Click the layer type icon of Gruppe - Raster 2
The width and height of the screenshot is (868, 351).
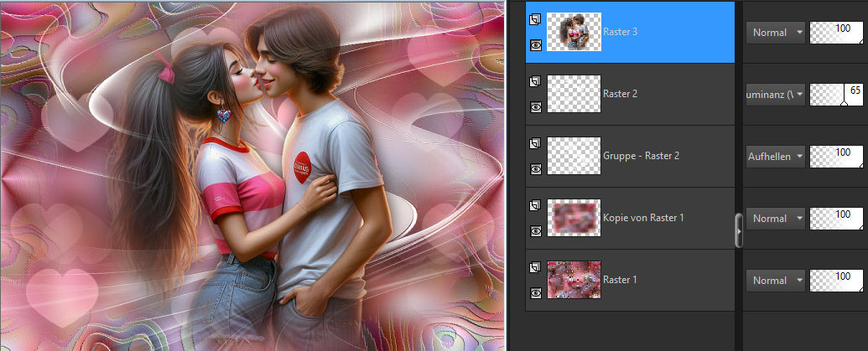click(535, 143)
